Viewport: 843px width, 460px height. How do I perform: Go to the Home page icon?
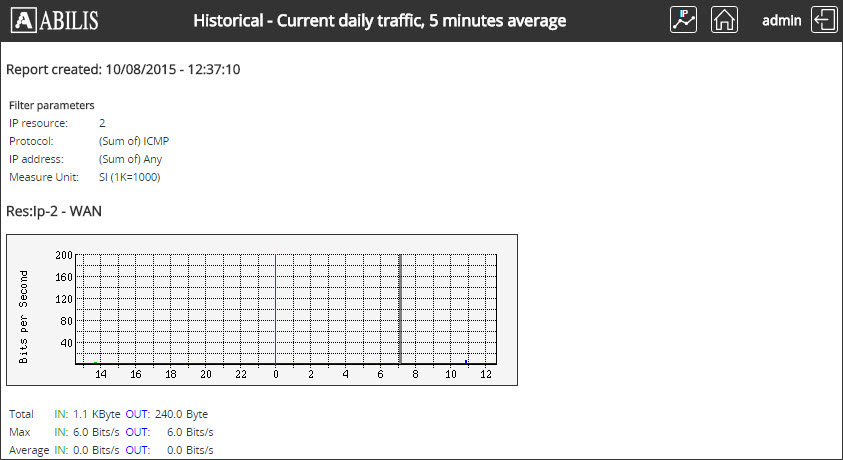click(724, 20)
